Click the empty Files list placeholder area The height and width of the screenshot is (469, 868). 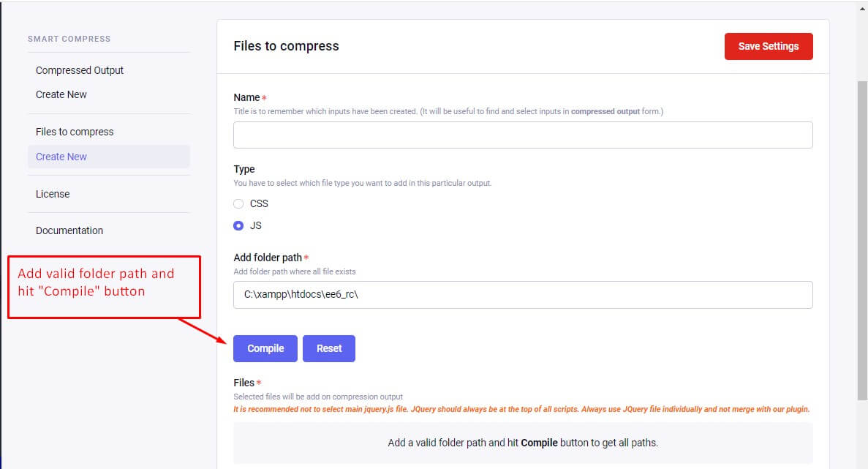point(523,443)
